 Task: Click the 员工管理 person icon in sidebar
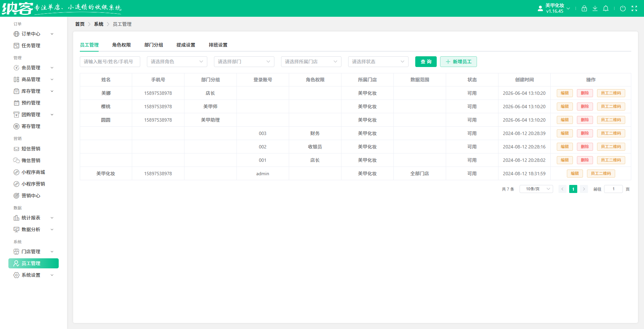[x=16, y=263]
